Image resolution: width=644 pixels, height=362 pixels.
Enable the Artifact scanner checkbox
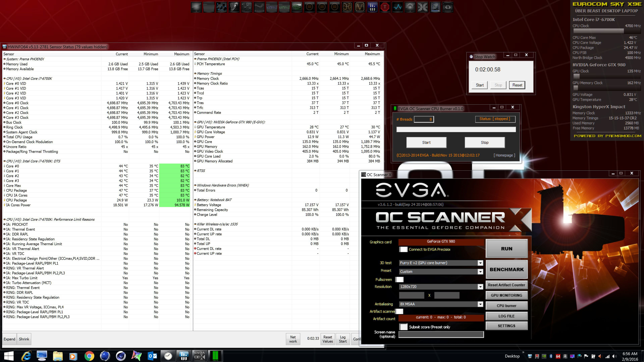(399, 311)
